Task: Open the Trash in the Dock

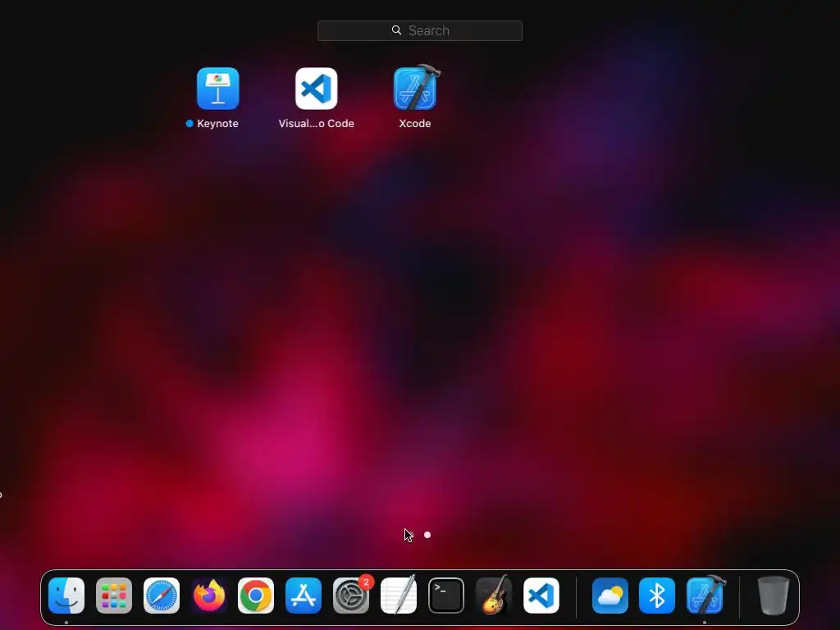Action: click(x=773, y=596)
